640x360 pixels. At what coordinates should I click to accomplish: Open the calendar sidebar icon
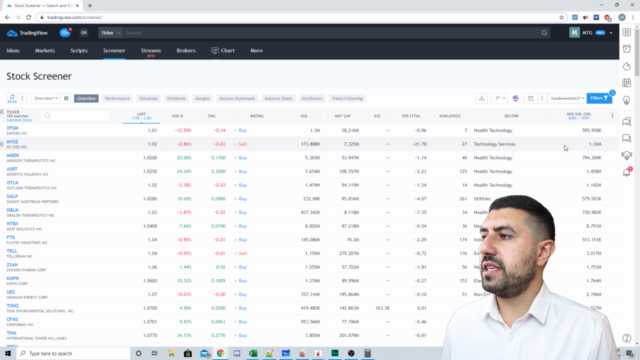627,83
